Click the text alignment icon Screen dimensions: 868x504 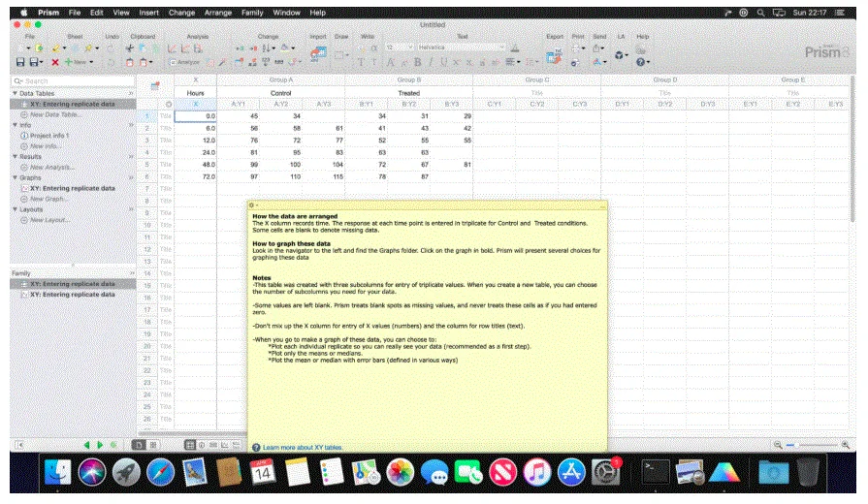[510, 62]
